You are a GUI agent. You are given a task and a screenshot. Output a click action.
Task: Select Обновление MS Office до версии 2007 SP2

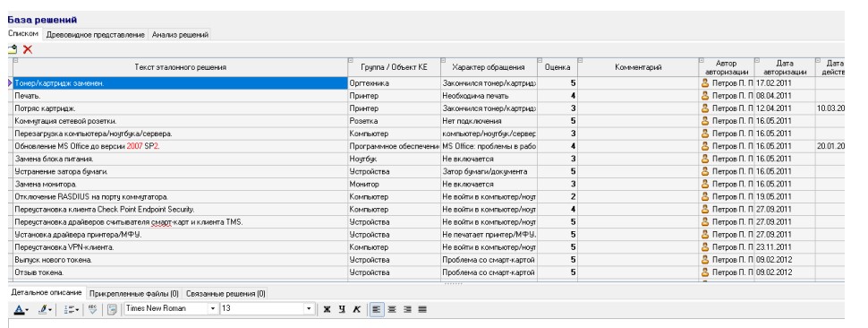pyautogui.click(x=180, y=146)
